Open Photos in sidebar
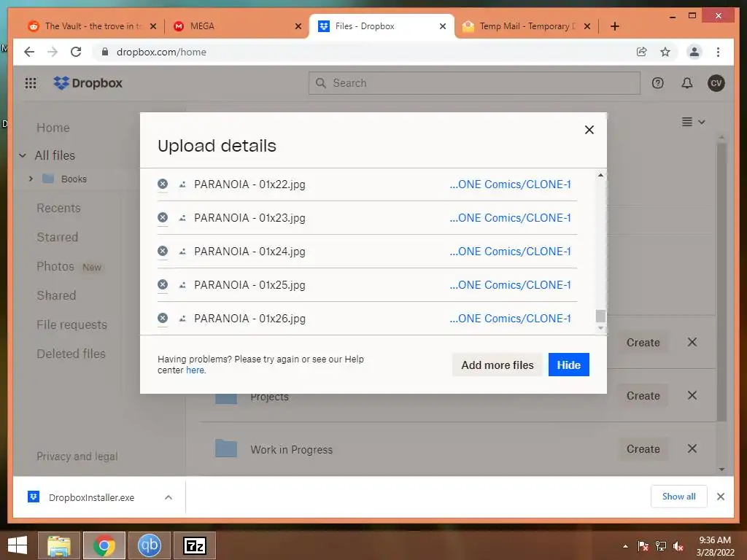 55,266
